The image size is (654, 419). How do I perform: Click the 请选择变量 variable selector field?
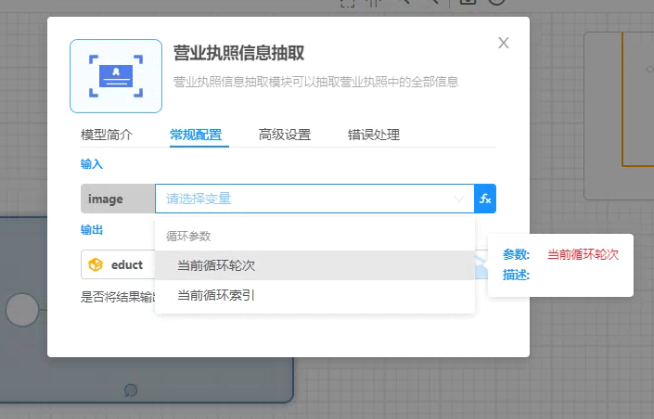[315, 198]
